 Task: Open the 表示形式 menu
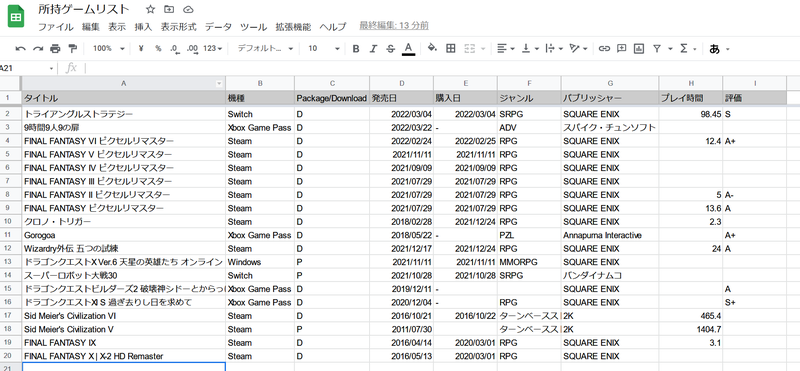click(178, 27)
